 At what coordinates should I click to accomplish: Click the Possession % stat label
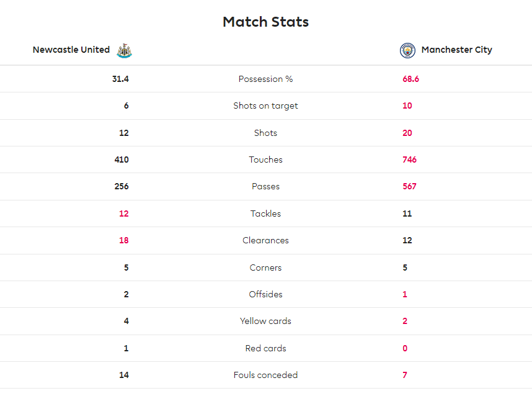(x=265, y=79)
